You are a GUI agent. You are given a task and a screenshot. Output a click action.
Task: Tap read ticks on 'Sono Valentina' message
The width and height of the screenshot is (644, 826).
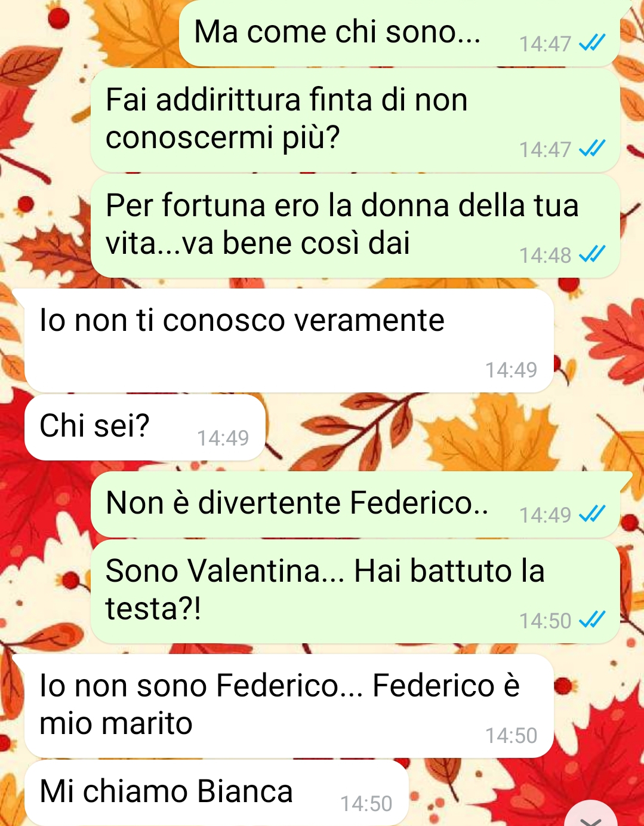point(592,620)
